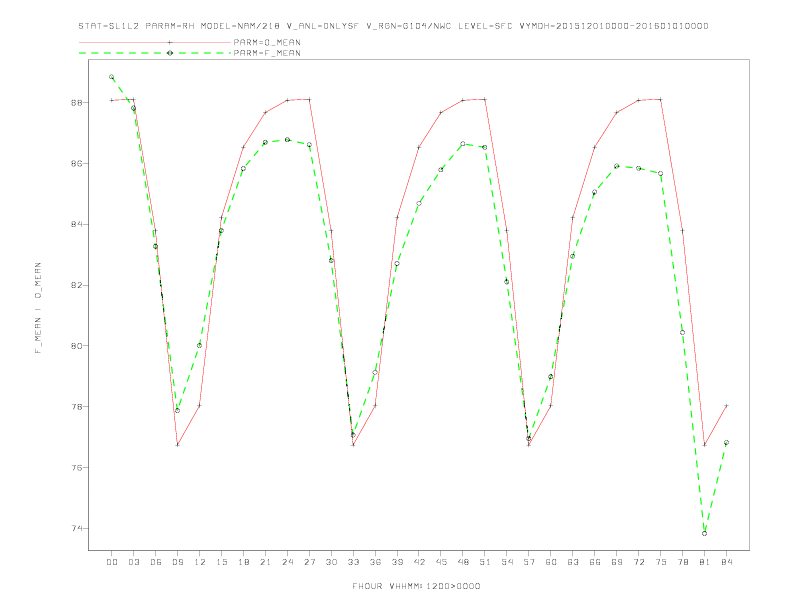Click x-axis tick label 54
The image size is (792, 612).
coord(507,562)
